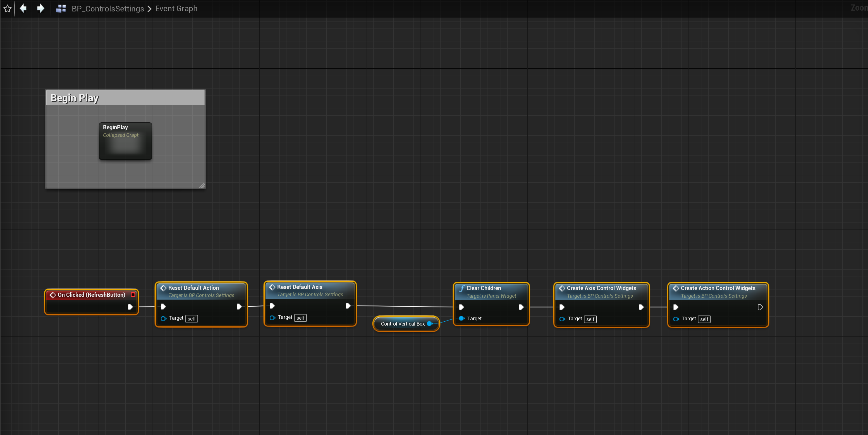This screenshot has height=435, width=868.
Task: Click the Event Graph breadcrumb label
Action: 176,9
